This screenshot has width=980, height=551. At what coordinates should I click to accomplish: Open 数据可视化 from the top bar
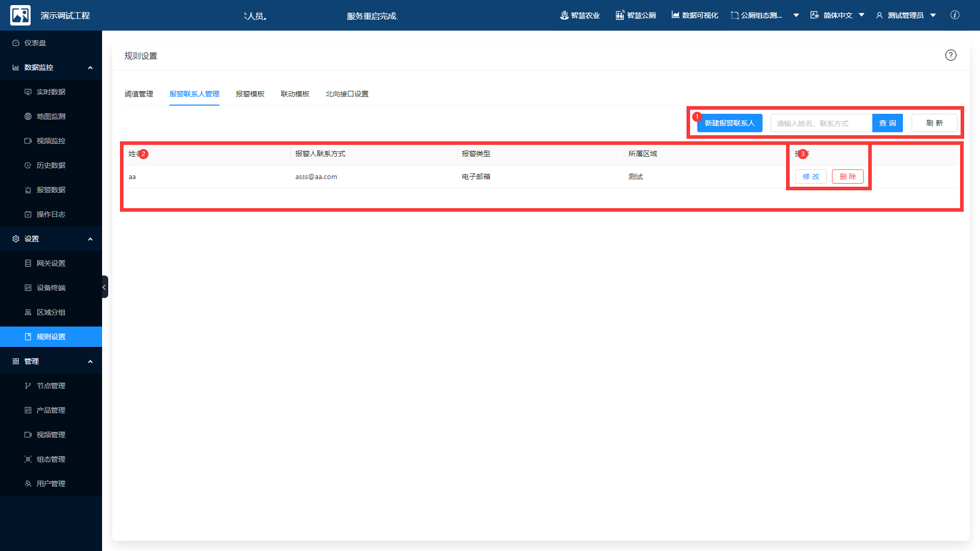pos(695,15)
